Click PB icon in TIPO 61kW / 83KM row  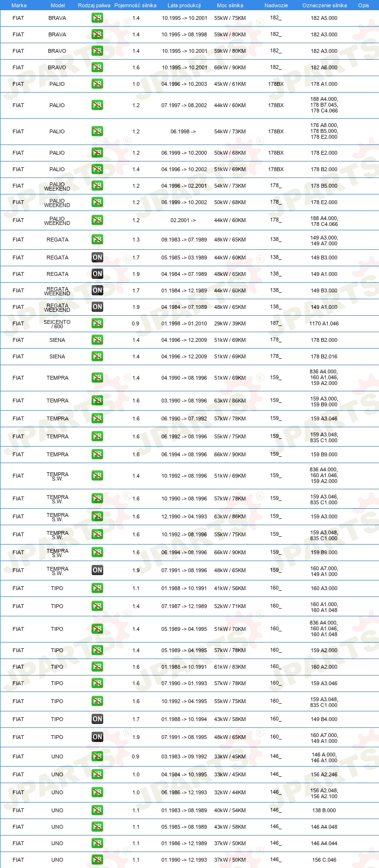click(x=97, y=667)
